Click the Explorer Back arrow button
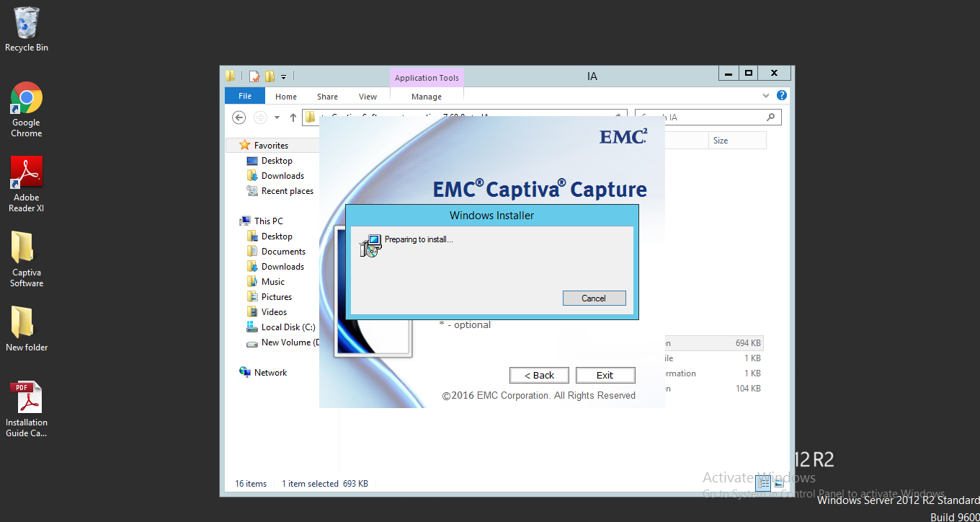980x522 pixels. [239, 118]
